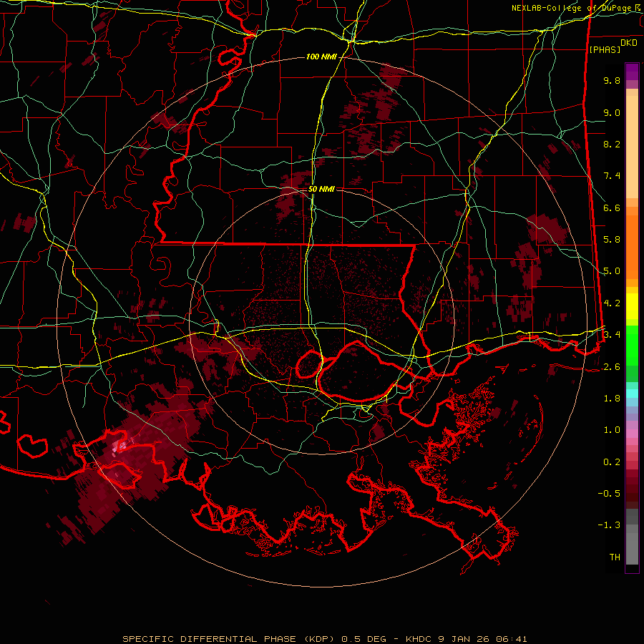Click the KHDC station ID in caption
Image resolution: width=644 pixels, height=644 pixels.
coord(420,639)
